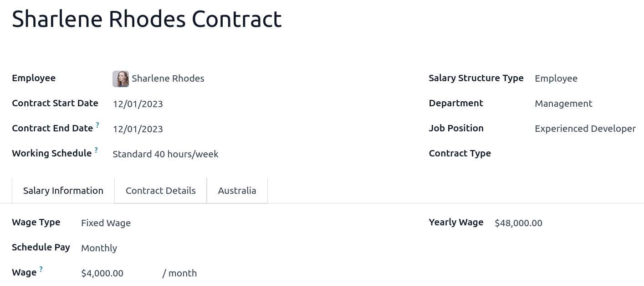Click Sharlene Rhodes' profile picture
The image size is (644, 286).
[120, 78]
